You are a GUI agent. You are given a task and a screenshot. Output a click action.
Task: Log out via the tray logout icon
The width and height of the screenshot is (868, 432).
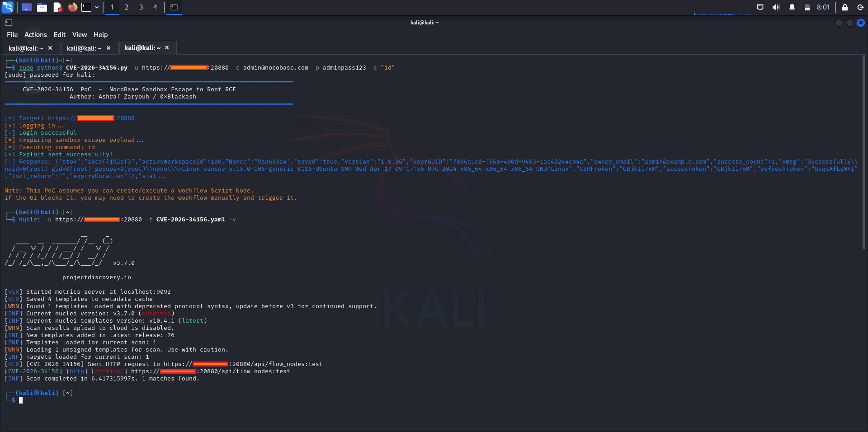click(860, 7)
